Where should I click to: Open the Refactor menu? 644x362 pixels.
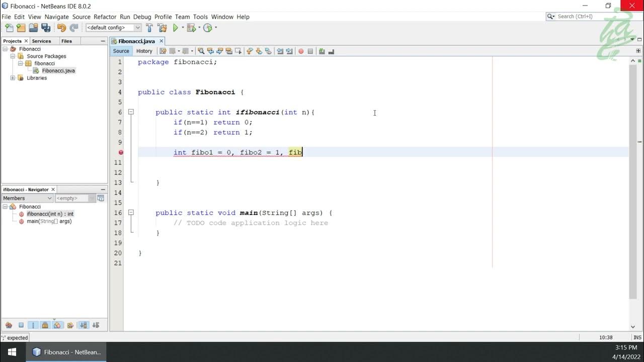pyautogui.click(x=105, y=17)
